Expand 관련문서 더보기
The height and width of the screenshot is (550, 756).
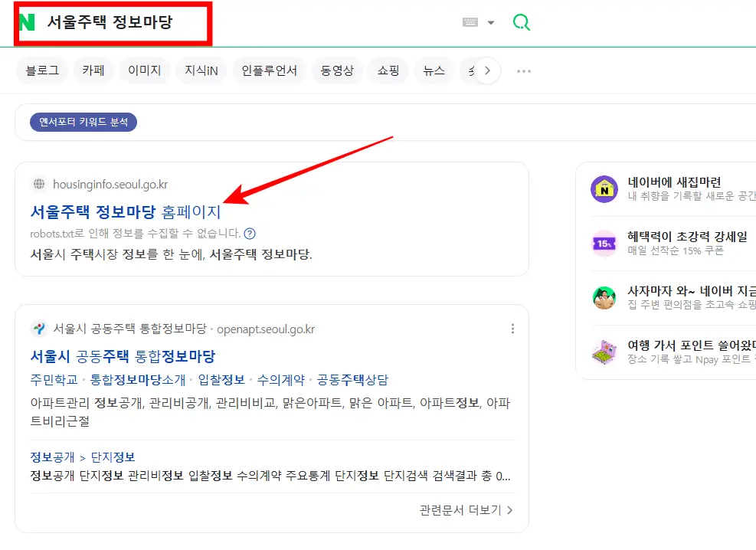(x=466, y=510)
